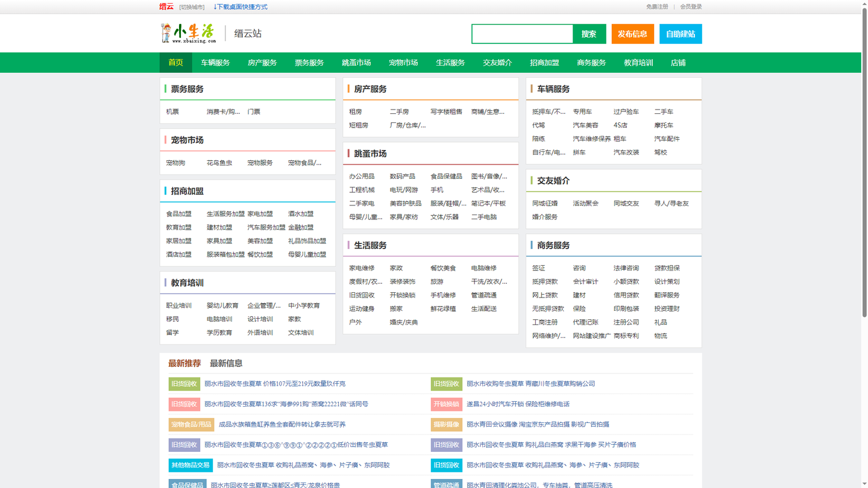Image resolution: width=868 pixels, height=488 pixels.
Task: Open the listing about 价格107元至219元
Action: pyautogui.click(x=275, y=384)
